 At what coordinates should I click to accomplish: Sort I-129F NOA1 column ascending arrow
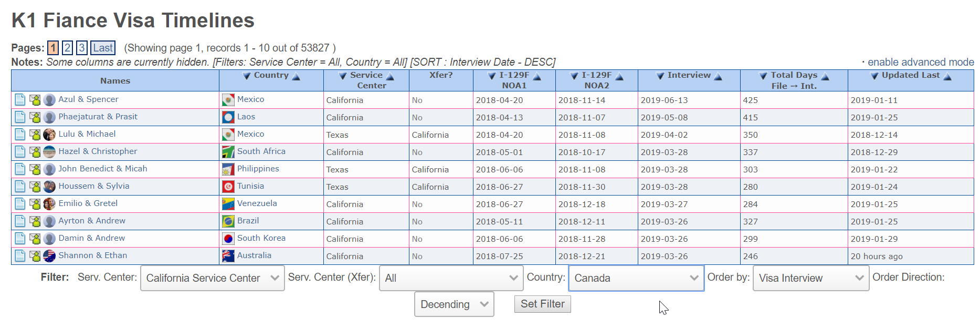click(537, 76)
